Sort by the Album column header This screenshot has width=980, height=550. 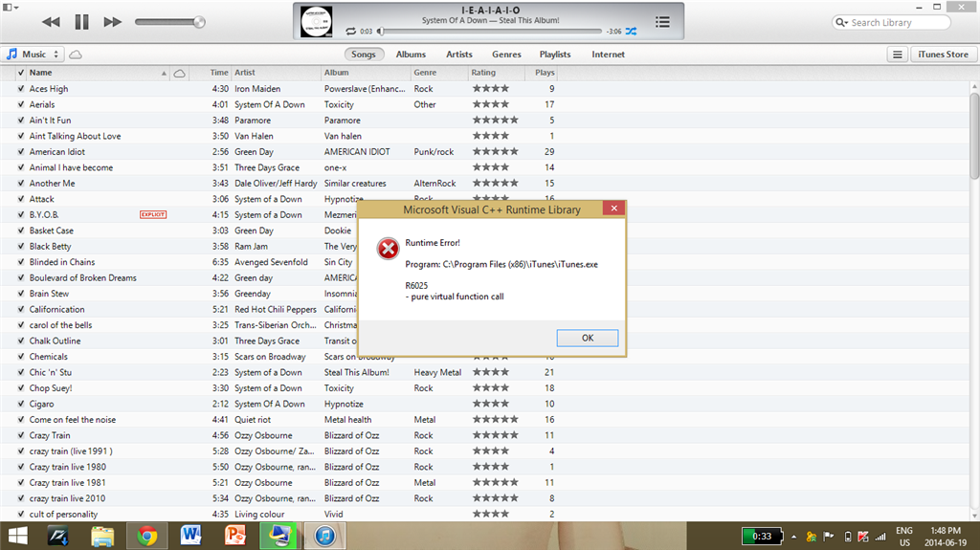point(366,73)
